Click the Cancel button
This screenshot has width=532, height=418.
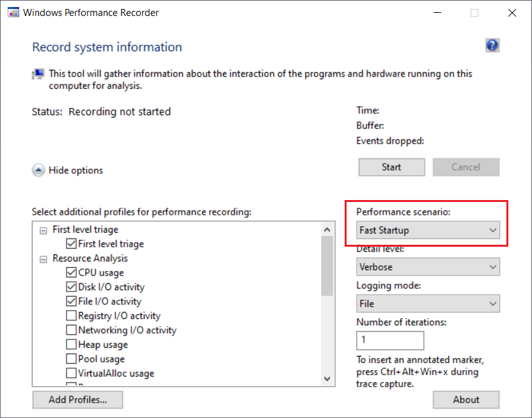[x=466, y=167]
